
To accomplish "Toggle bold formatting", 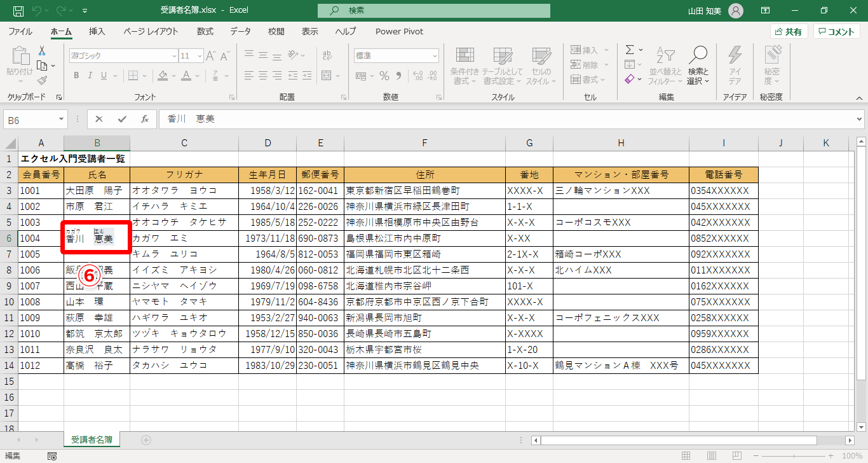I will (x=76, y=76).
